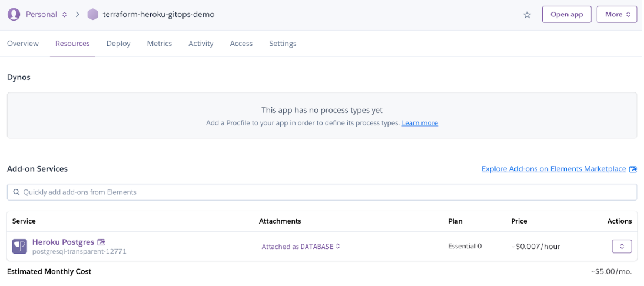Viewport: 644px width, 286px height.
Task: Open the Heroku Postgres row actions menu
Action: (x=622, y=246)
